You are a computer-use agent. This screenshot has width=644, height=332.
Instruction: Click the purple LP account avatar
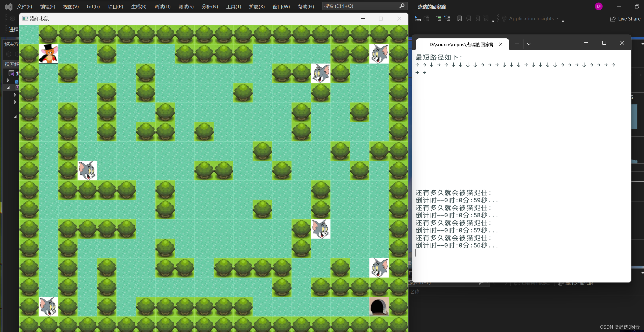[599, 6]
